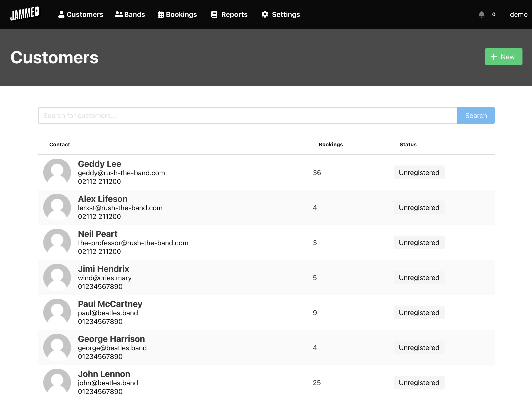Click Alex Lifeson's Unregistered status badge

pos(419,207)
